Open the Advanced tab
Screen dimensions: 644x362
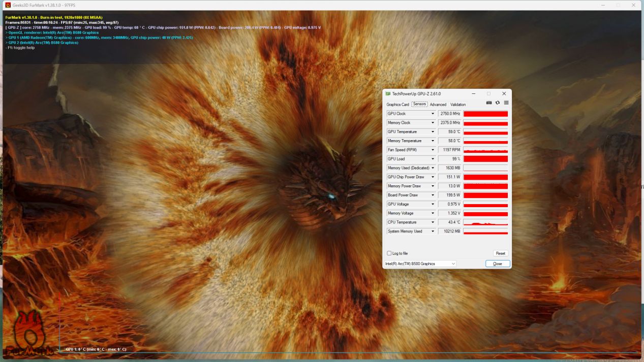coord(438,105)
